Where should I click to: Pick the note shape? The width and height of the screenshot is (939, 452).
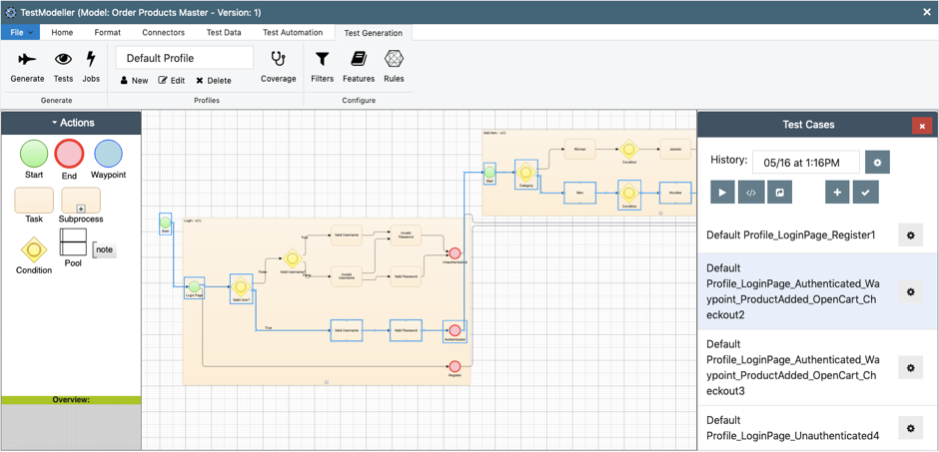104,250
